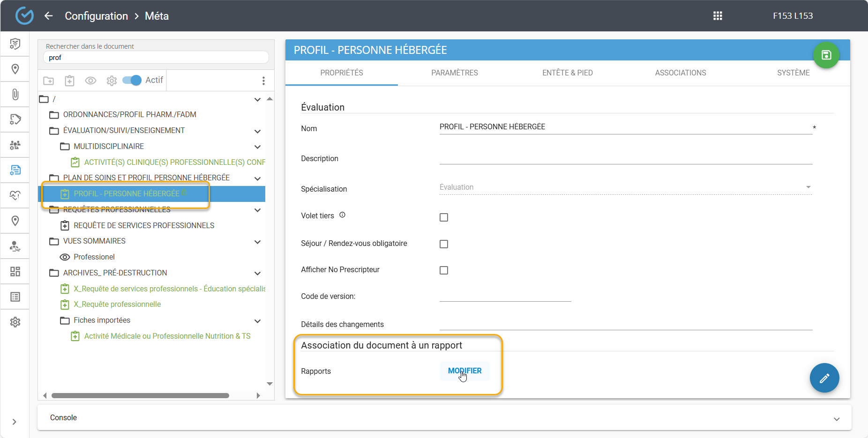Open the three-dot more options menu

click(x=263, y=81)
